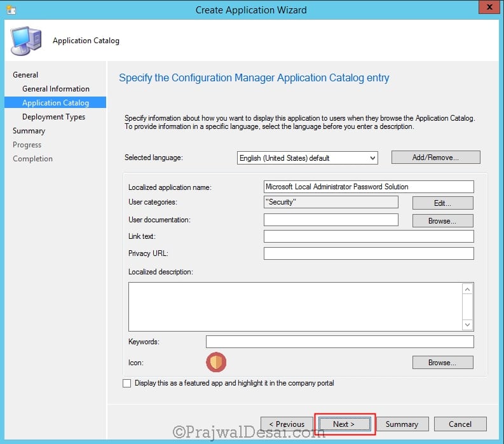Viewport: 504px width, 444px height.
Task: Click the User categories field
Action: [330, 202]
